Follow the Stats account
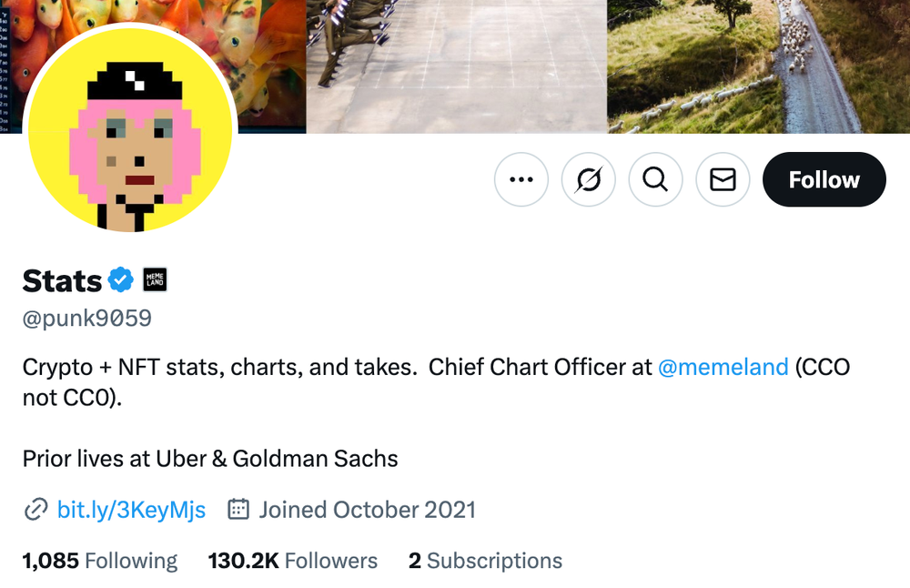Screen dimensions: 910x588 pos(824,180)
